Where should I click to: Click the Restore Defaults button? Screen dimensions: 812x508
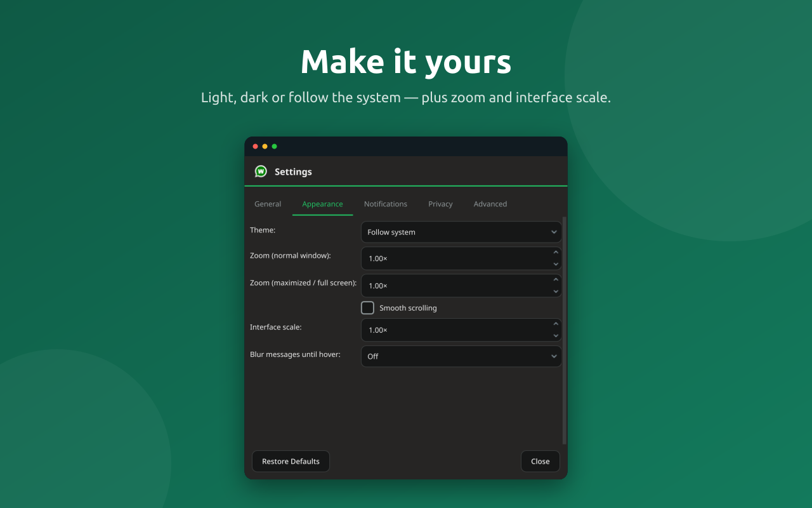tap(291, 461)
